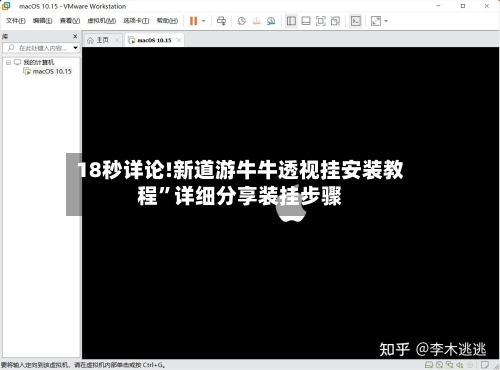Click the hard disk status icon
The image size is (500, 370).
429,365
